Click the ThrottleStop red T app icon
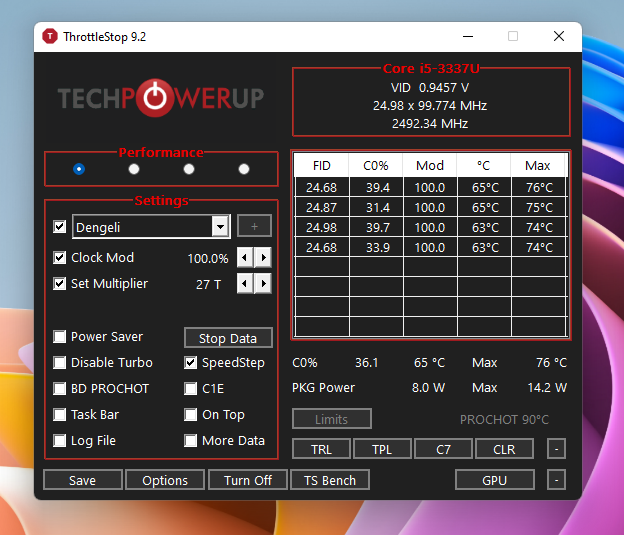The height and width of the screenshot is (535, 624). [x=50, y=37]
